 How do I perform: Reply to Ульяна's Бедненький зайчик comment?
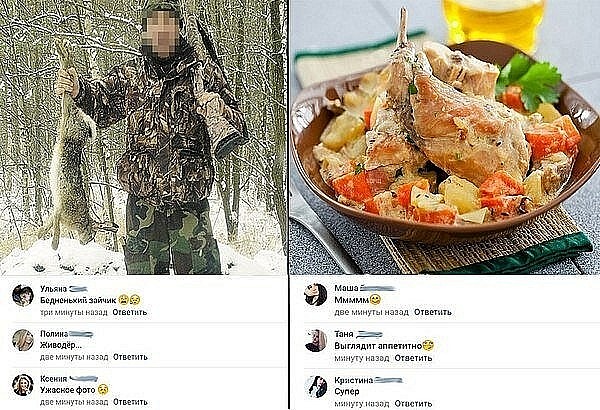tap(130, 312)
